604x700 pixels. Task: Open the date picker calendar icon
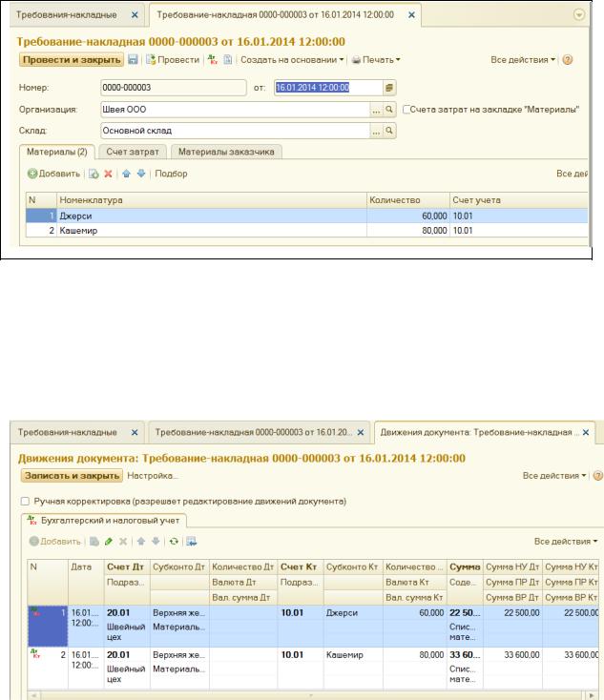[389, 88]
